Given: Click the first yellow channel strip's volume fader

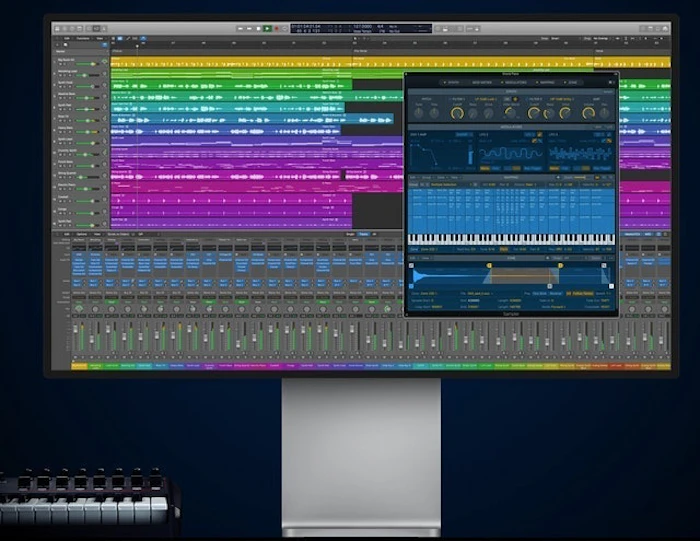Looking at the screenshot, I should (75, 329).
